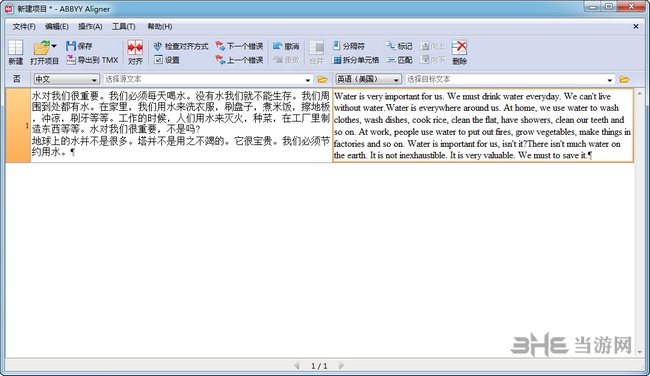The height and width of the screenshot is (376, 650).
Task: Click 导出到 TMX toolbar button
Action: pos(92,60)
